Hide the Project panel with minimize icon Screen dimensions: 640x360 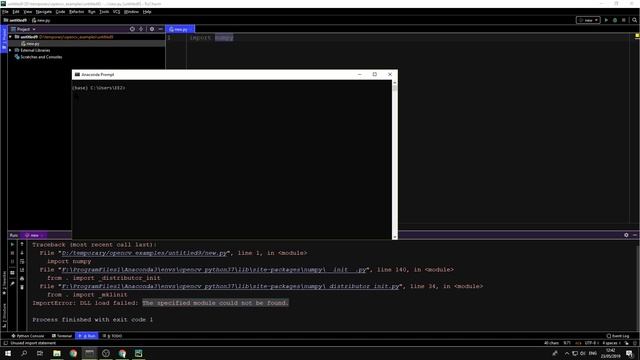(x=160, y=29)
